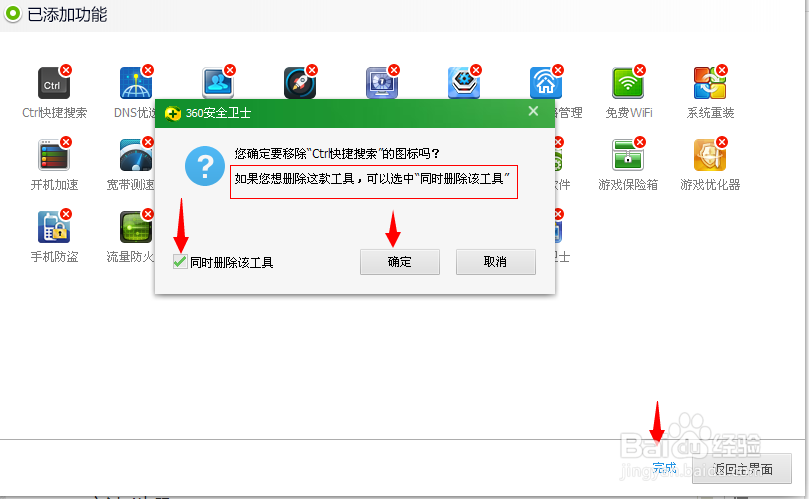Remove 宽带测速 via its red X badge
The width and height of the screenshot is (809, 499).
148,142
